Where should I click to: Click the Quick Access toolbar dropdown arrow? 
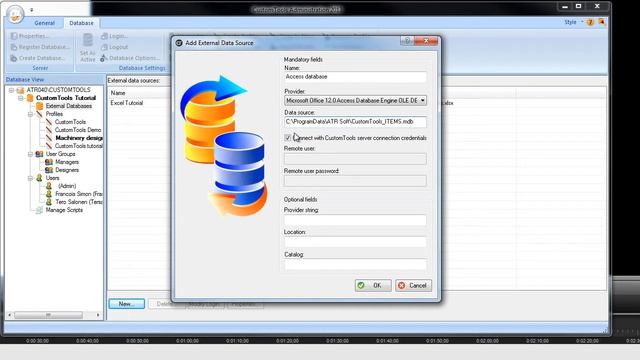(31, 10)
